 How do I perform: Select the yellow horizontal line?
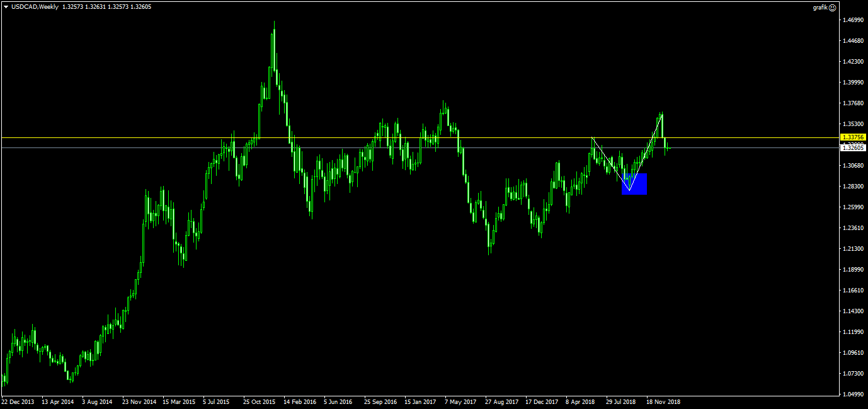click(419, 137)
